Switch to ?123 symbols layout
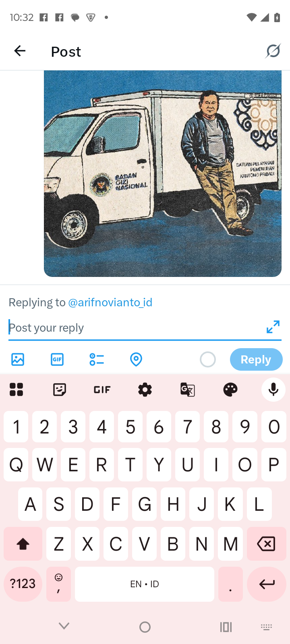This screenshot has width=290, height=644. (x=23, y=584)
